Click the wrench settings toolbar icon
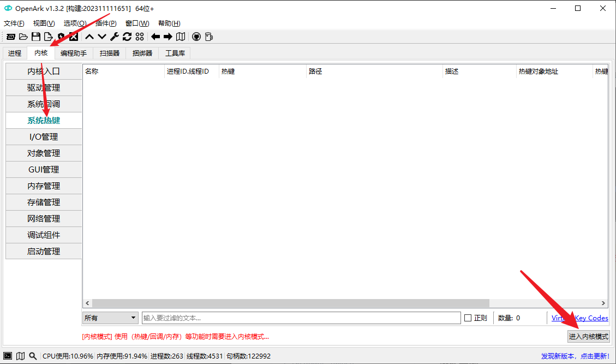The height and width of the screenshot is (364, 616). pos(115,37)
